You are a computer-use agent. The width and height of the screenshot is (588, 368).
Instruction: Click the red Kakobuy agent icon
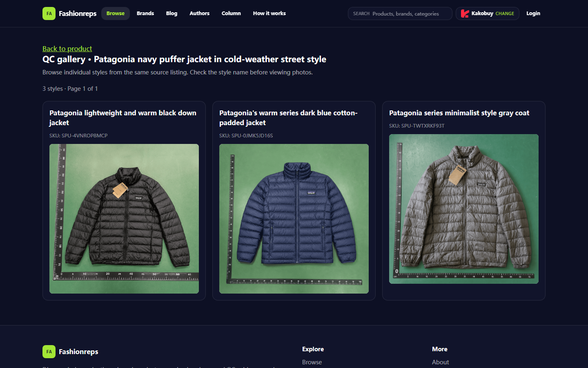click(x=465, y=13)
